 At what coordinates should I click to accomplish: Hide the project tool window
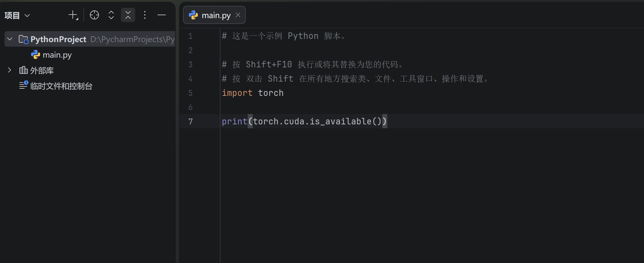(162, 15)
